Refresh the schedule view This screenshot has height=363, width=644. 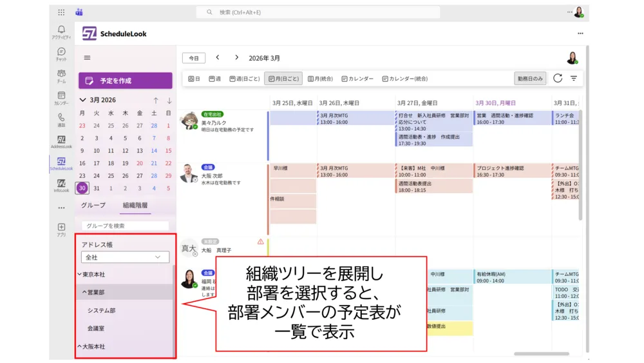click(x=557, y=78)
